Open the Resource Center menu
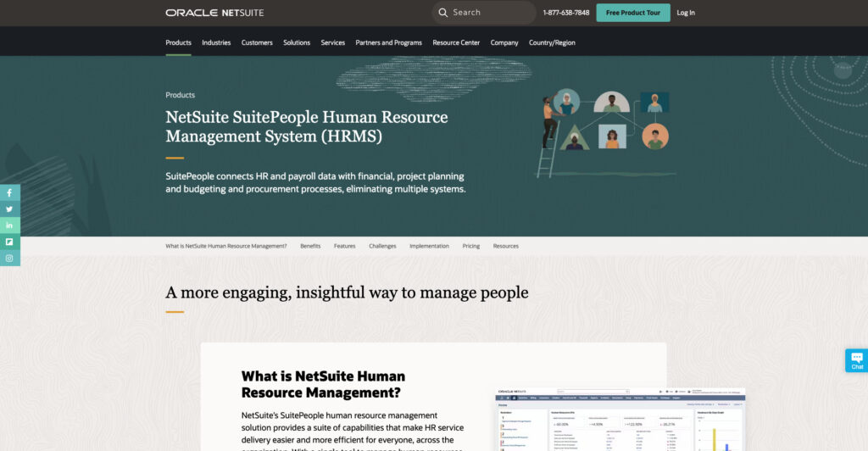This screenshot has height=451, width=868. pyautogui.click(x=456, y=42)
